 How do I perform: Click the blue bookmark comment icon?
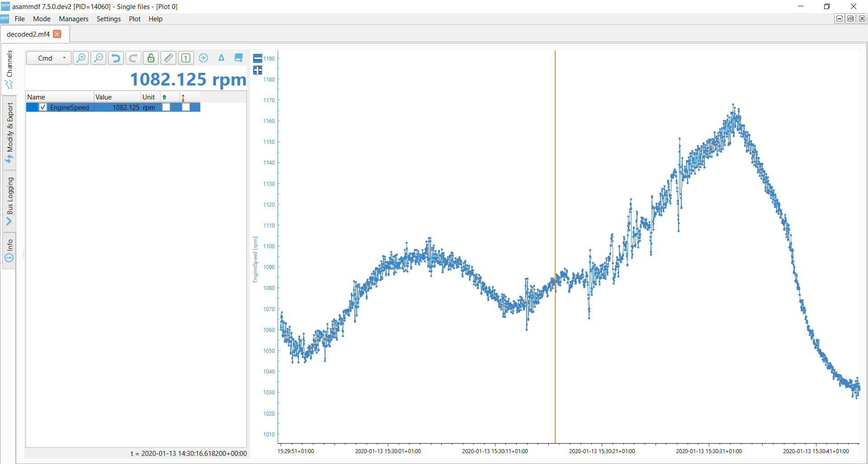(x=239, y=58)
